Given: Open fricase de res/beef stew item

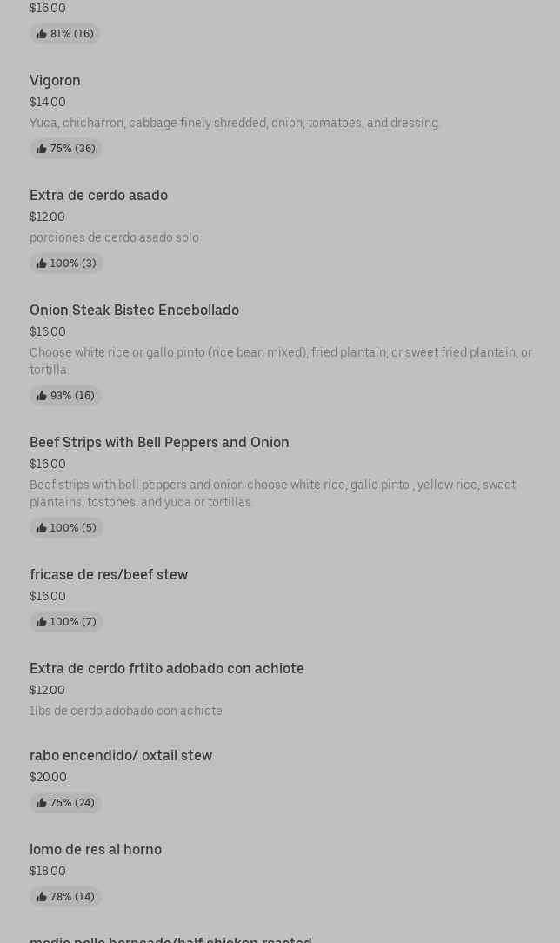Looking at the screenshot, I should [109, 574].
